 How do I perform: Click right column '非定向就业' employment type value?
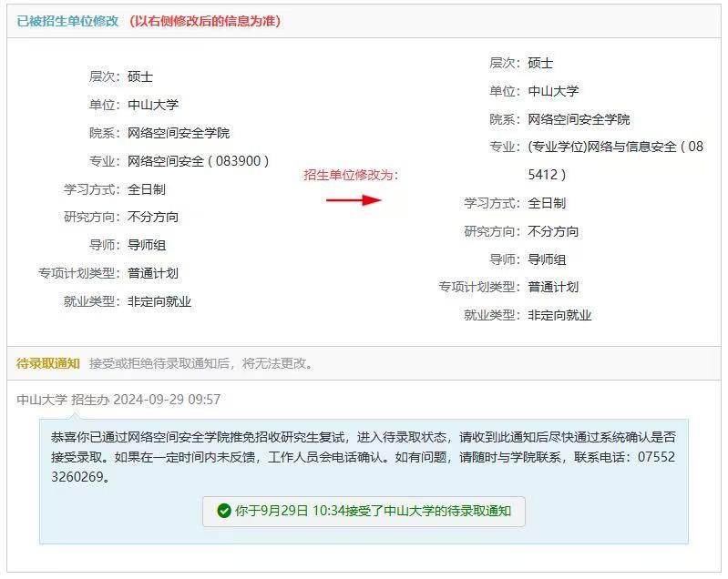click(559, 316)
